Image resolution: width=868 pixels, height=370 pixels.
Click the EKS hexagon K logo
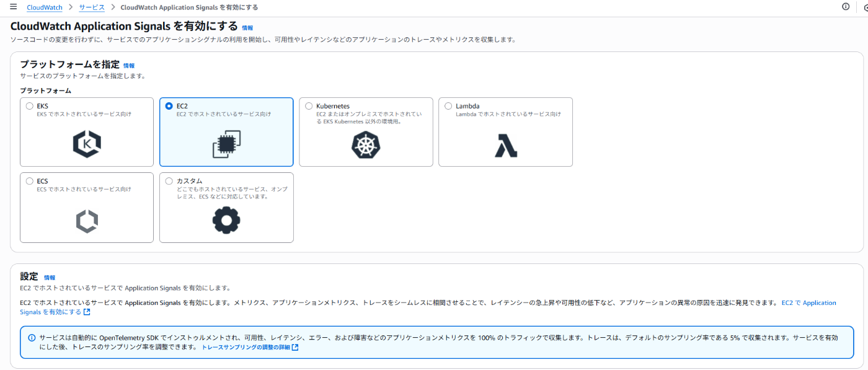[87, 144]
